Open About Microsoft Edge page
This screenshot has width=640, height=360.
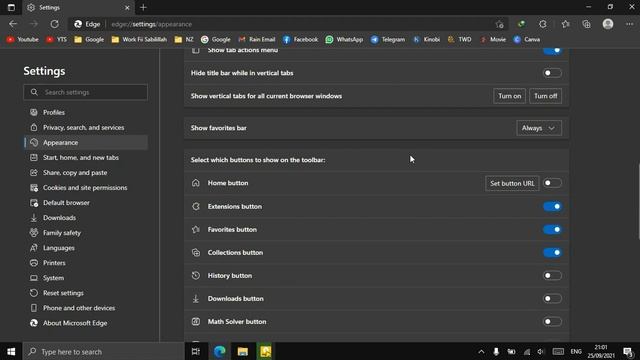(x=86, y=323)
